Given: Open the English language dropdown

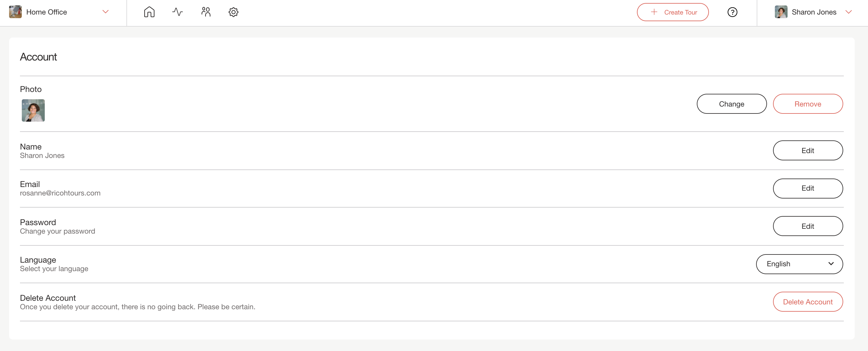Looking at the screenshot, I should 799,264.
